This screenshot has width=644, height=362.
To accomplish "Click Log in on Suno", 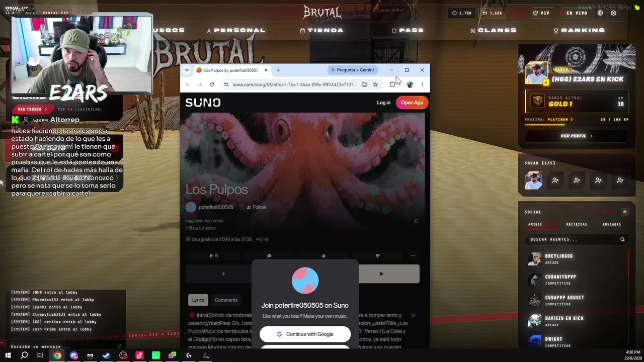I will tap(383, 103).
